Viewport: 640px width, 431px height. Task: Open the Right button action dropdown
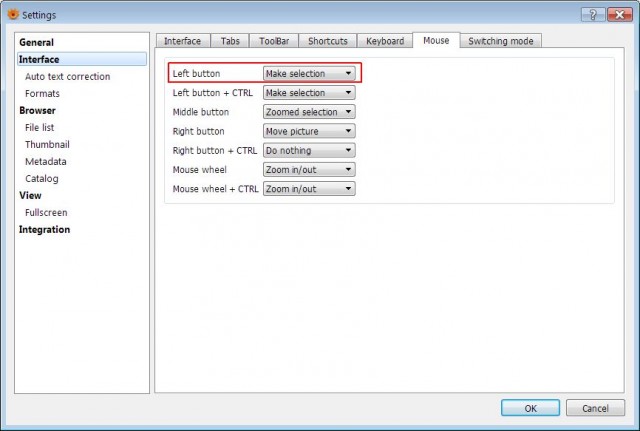(x=309, y=131)
